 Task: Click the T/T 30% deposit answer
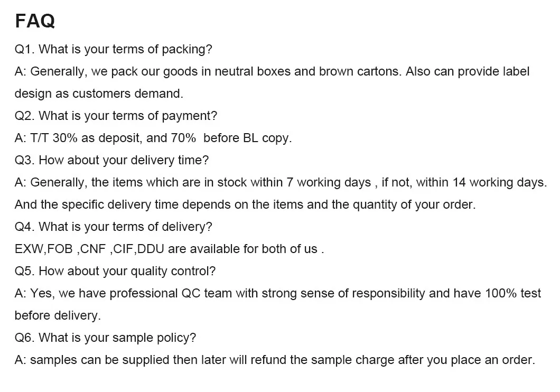tap(153, 138)
